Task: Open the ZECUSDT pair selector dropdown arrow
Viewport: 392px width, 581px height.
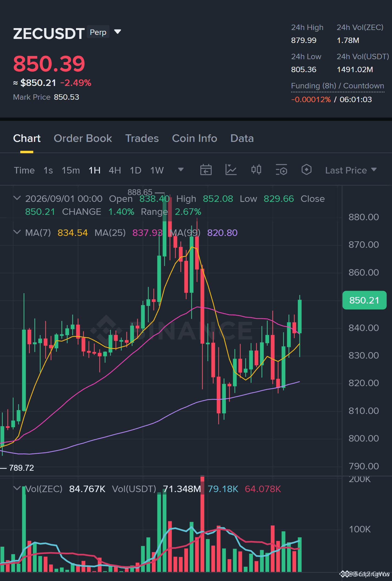Action: click(118, 32)
